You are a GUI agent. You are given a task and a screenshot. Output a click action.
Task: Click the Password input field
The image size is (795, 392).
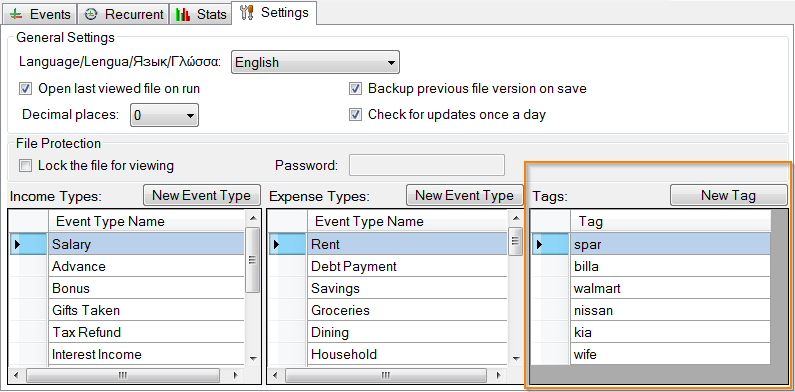pos(427,165)
